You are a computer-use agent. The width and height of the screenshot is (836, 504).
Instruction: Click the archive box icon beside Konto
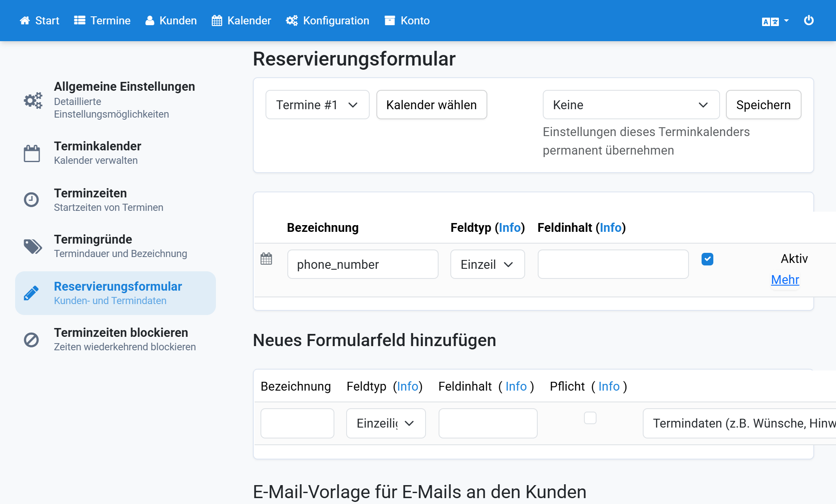[x=390, y=21]
